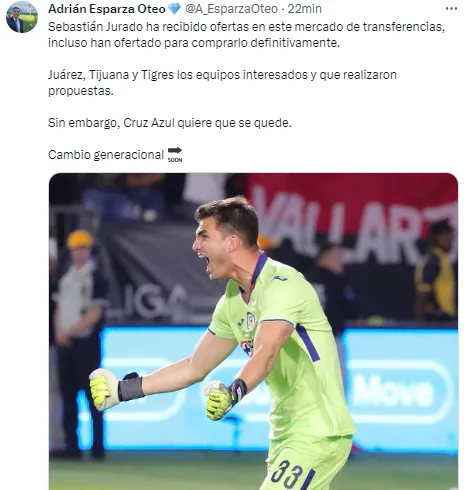Image resolution: width=464 pixels, height=490 pixels.
Task: Click the Move logo on the blue board
Action: click(395, 388)
